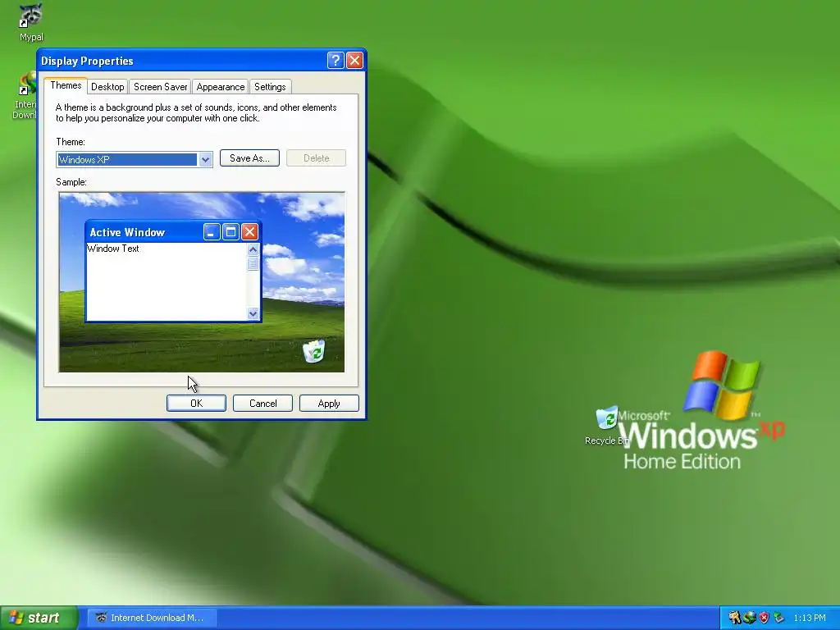840x630 pixels.
Task: Expand the Theme dropdown arrow
Action: click(205, 160)
